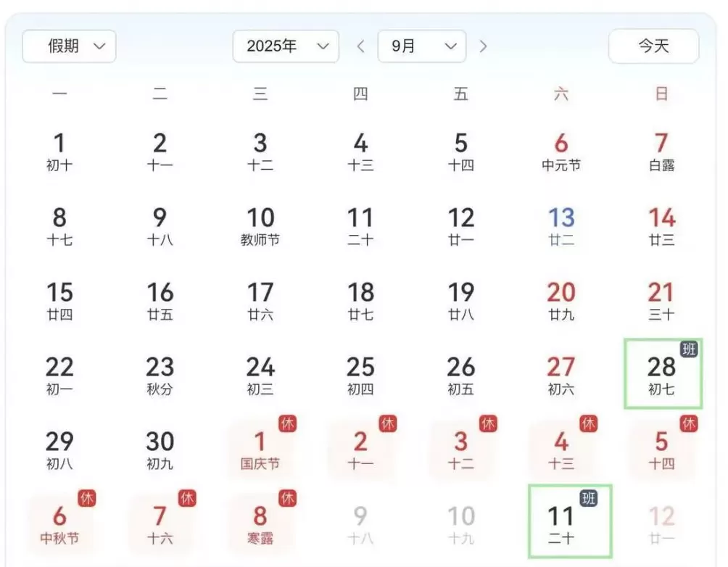Expand the 2025年 year selector
This screenshot has height=567, width=728.
point(286,46)
